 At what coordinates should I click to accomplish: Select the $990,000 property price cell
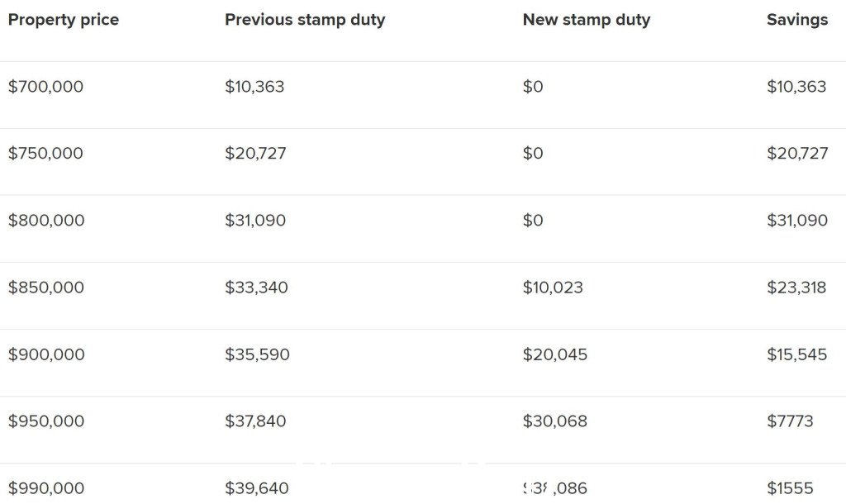pyautogui.click(x=46, y=488)
